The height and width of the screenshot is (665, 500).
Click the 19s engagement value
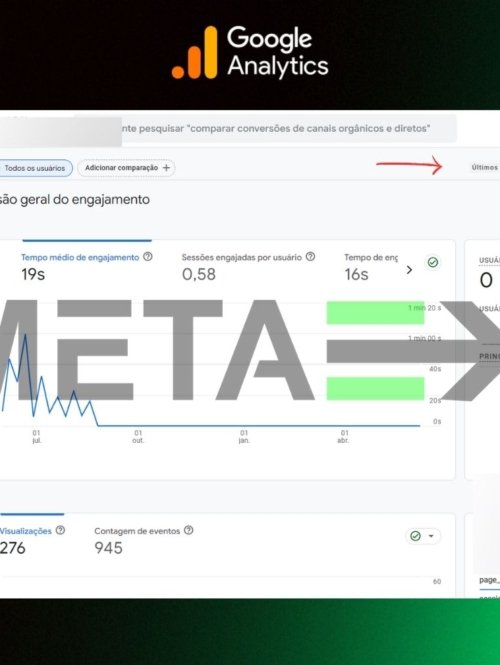click(x=33, y=274)
